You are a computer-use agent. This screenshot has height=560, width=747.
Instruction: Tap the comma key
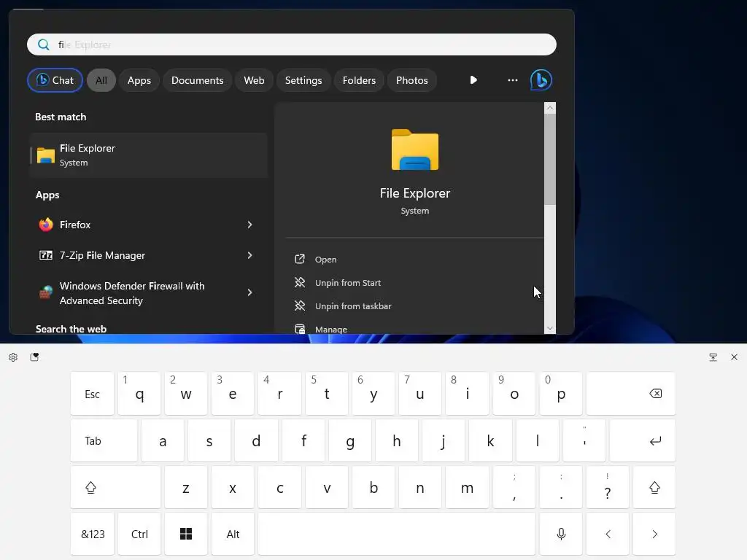[x=514, y=487]
